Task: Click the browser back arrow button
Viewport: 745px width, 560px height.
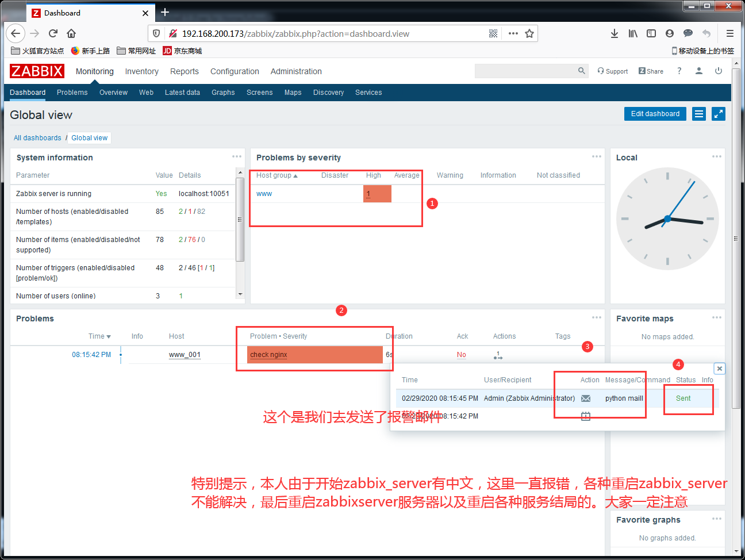Action: pos(16,33)
